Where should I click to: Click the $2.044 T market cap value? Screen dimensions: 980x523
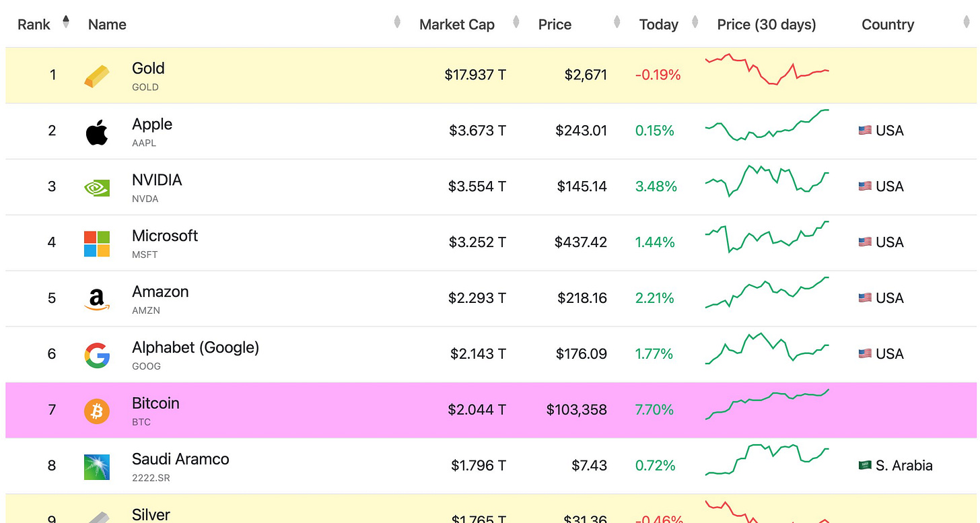coord(477,410)
